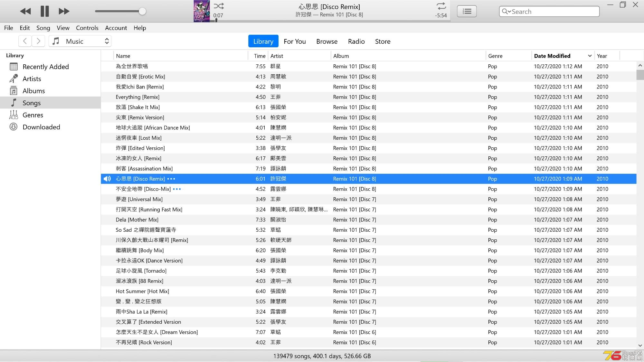Open the Music media type dropdown
644x362 pixels.
point(80,41)
